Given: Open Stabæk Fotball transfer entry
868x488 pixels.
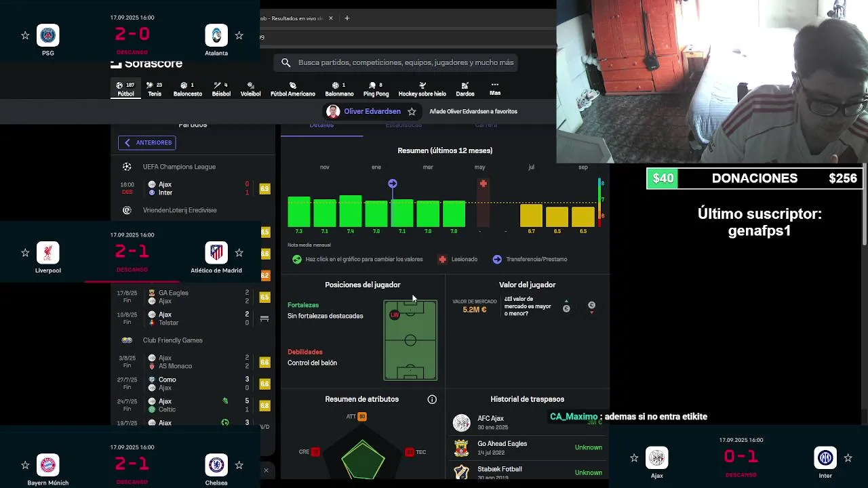Looking at the screenshot, I should pos(527,472).
